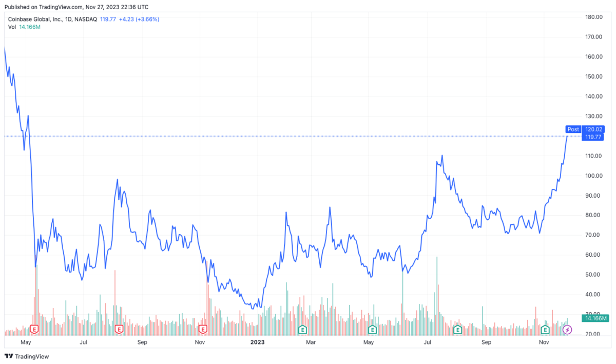Click the 2023 label on time axis
Image resolution: width=616 pixels, height=364 pixels.
[257, 341]
